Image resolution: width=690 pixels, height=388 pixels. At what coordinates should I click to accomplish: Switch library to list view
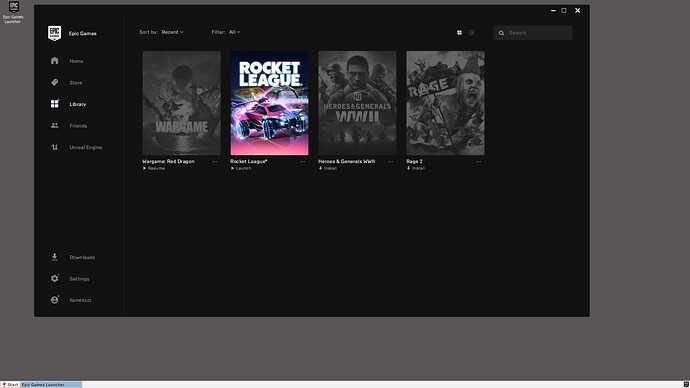click(471, 33)
